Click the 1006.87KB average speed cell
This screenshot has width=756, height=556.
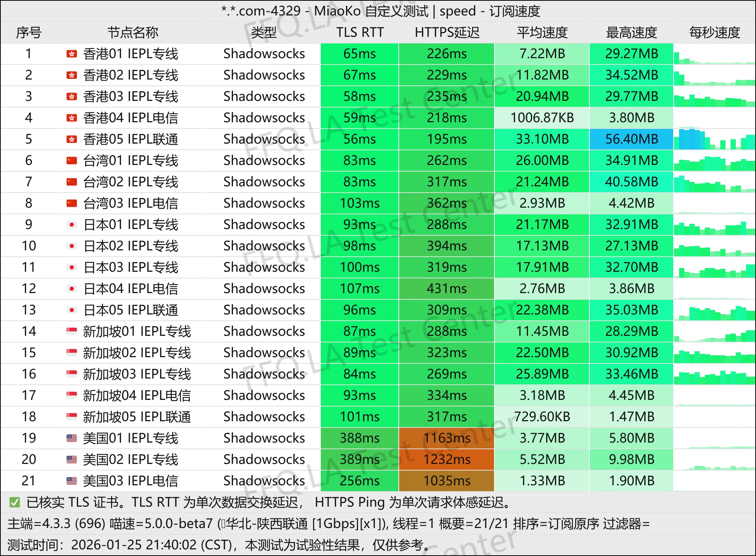(542, 118)
